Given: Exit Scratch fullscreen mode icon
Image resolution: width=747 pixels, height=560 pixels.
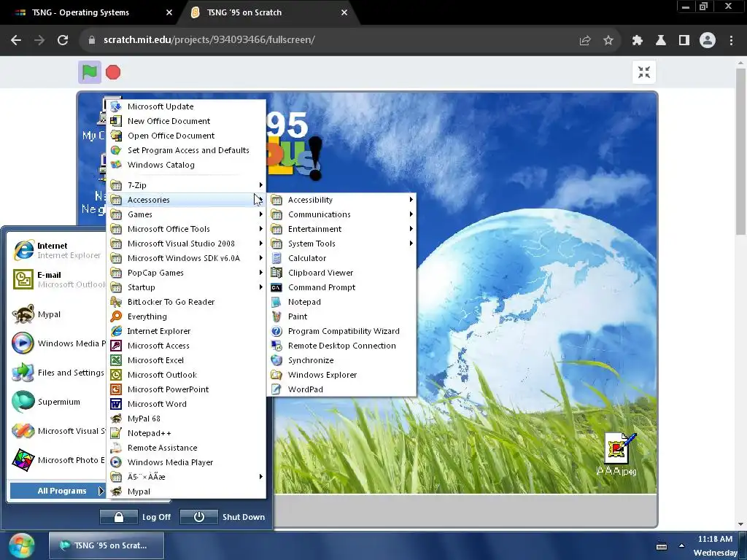Looking at the screenshot, I should pyautogui.click(x=644, y=72).
